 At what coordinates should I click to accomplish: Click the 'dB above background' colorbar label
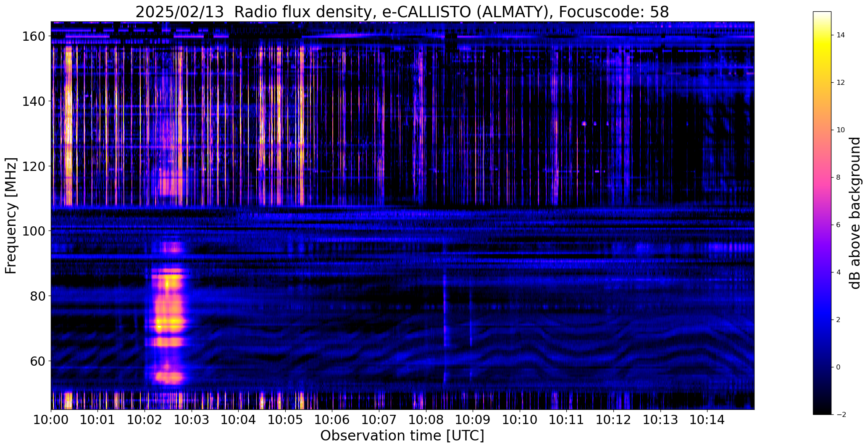pos(855,213)
